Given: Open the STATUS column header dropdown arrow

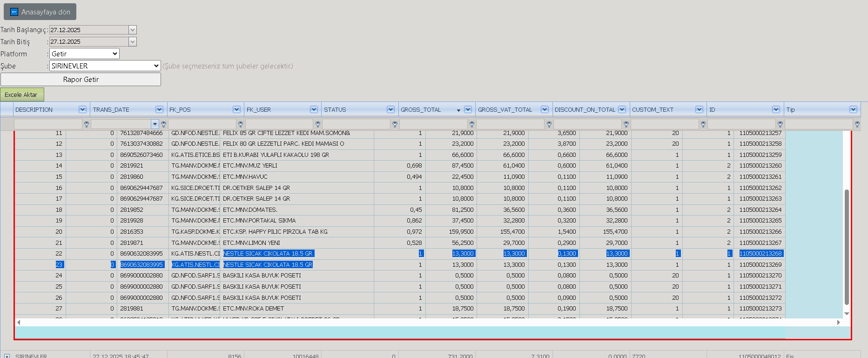Looking at the screenshot, I should (390, 109).
